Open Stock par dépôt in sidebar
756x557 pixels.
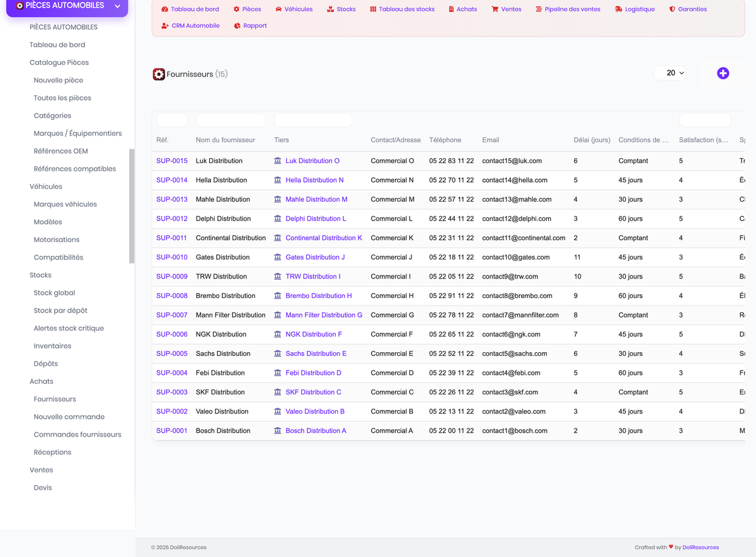click(60, 311)
